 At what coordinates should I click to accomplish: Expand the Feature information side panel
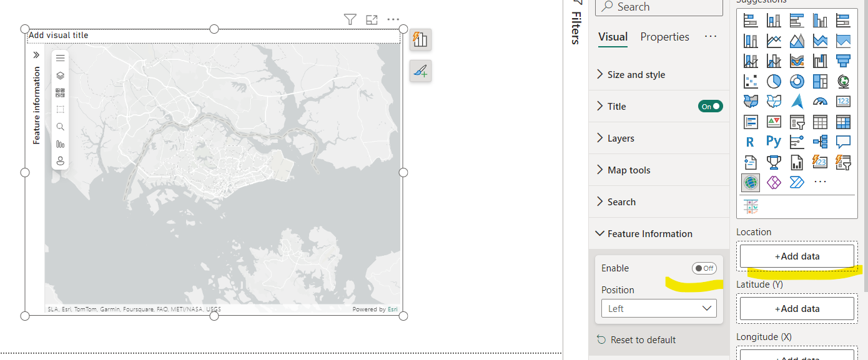pos(36,55)
